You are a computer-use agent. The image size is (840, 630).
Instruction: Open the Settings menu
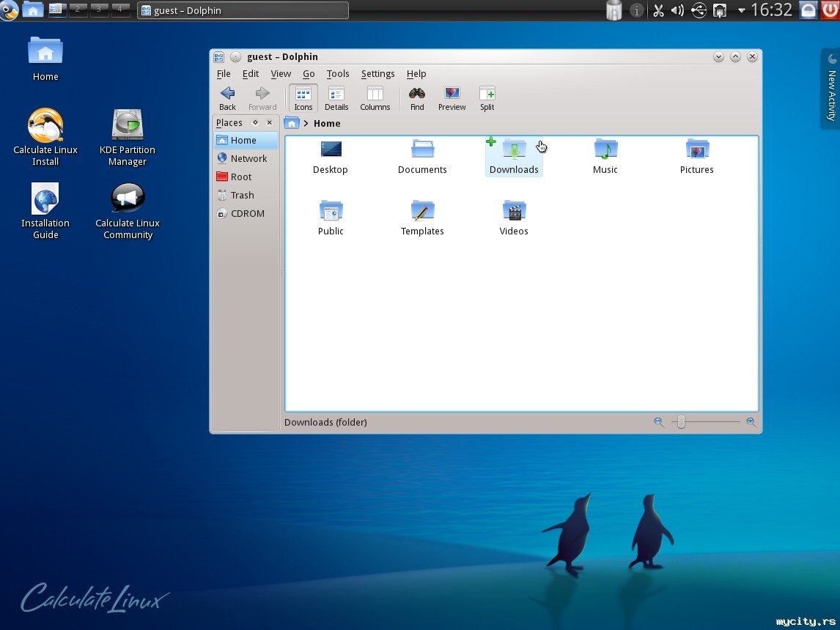pos(377,74)
